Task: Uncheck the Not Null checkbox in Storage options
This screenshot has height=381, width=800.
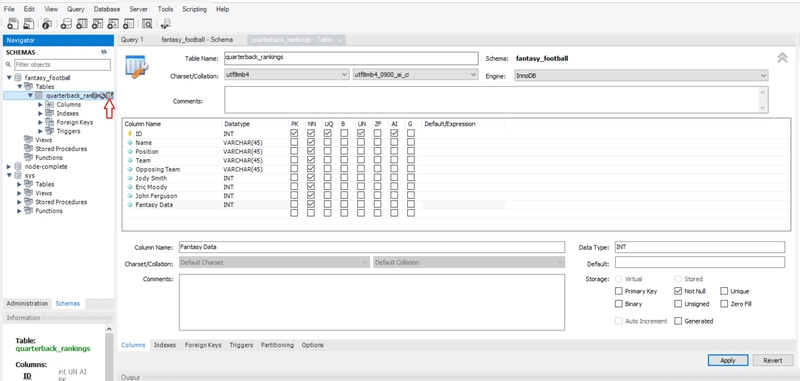Action: coord(678,291)
